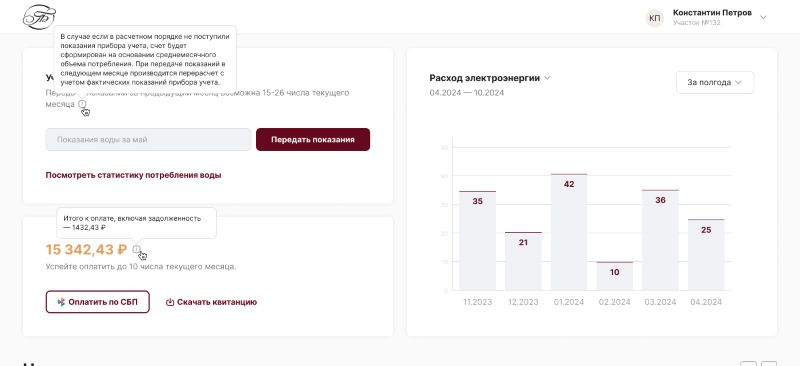Expand the 'Расход электроэнергии' chevron
800x366 pixels.
click(x=547, y=78)
